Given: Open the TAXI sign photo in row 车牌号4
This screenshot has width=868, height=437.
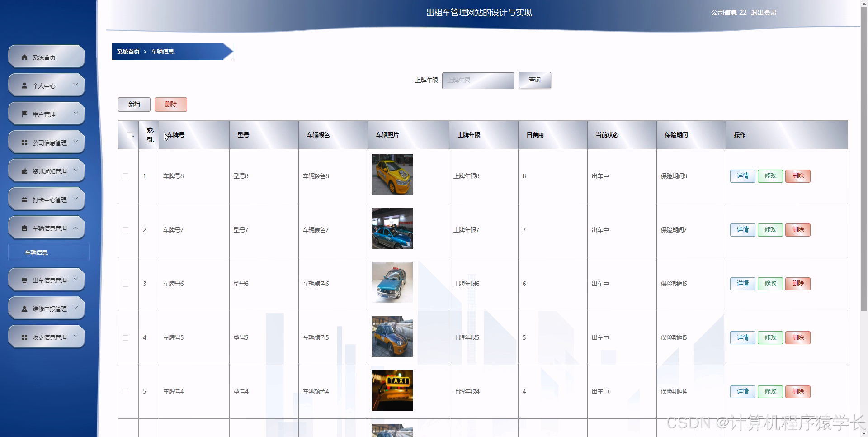Looking at the screenshot, I should tap(392, 390).
